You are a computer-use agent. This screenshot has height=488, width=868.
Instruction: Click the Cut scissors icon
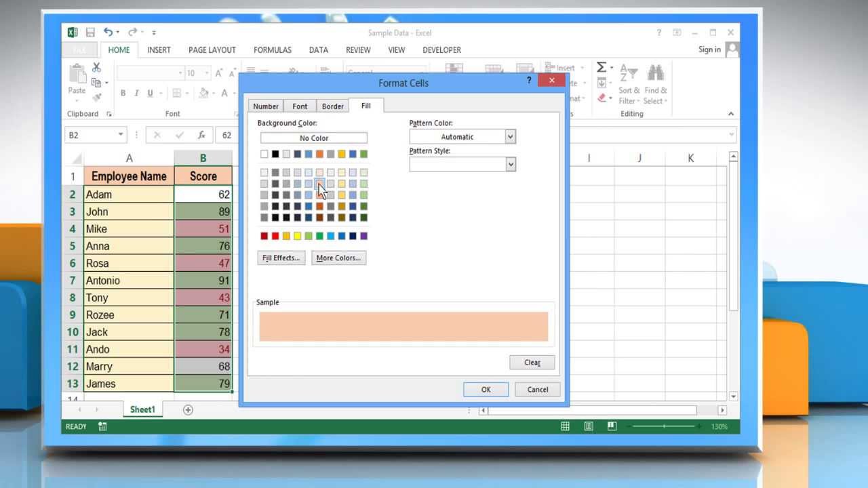(x=96, y=68)
